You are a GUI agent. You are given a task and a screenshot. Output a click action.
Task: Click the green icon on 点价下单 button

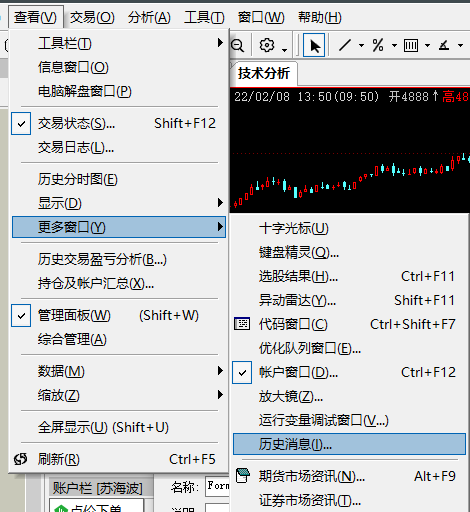tap(61, 508)
